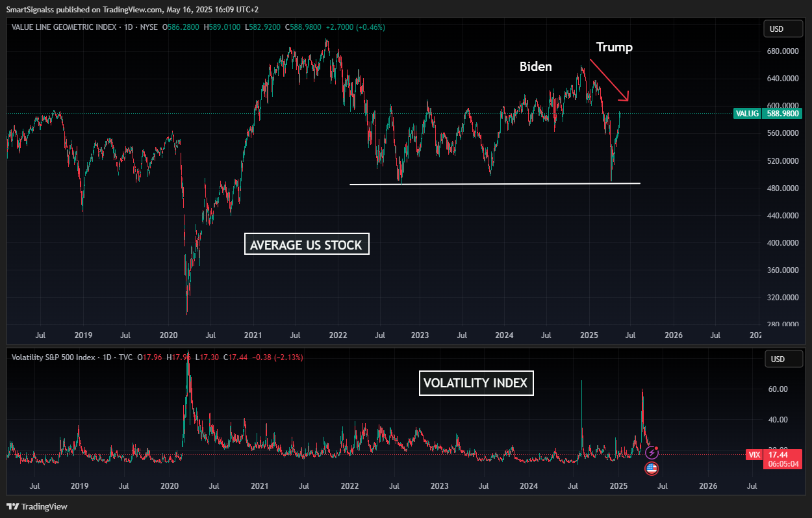Click the 2023 label on upper time axis

tap(420, 335)
